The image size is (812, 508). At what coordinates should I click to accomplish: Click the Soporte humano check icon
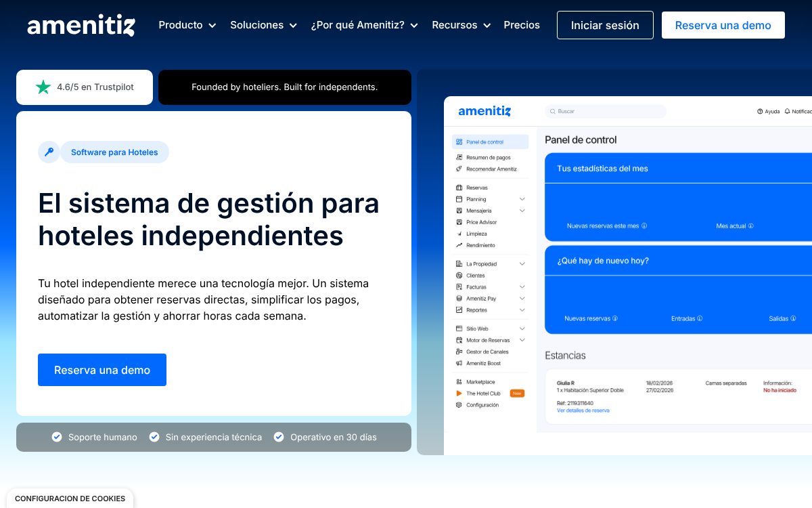[57, 437]
